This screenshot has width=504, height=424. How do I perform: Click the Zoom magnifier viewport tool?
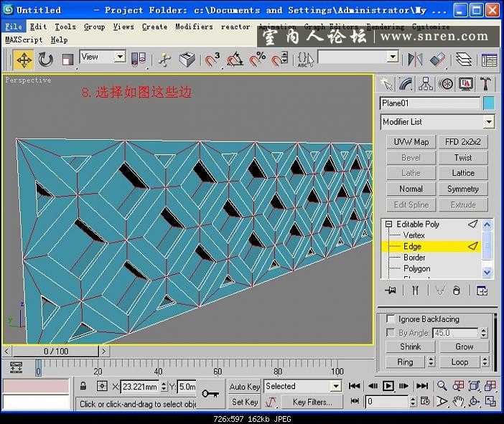442,386
